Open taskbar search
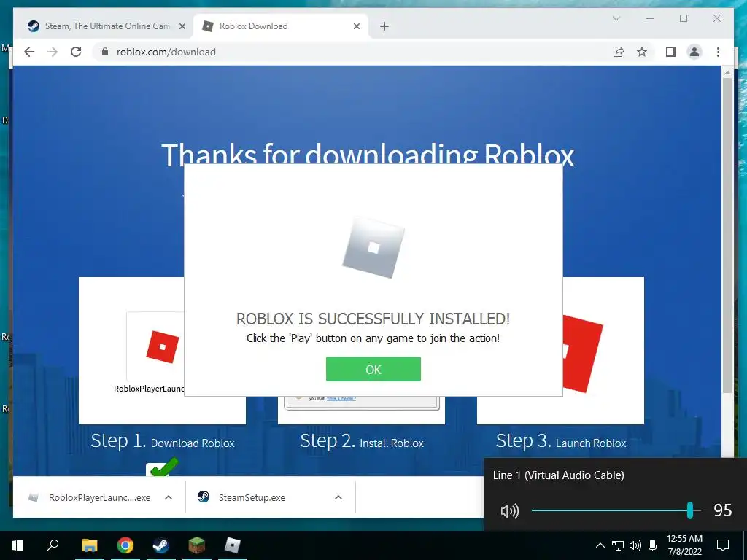Viewport: 747px width, 560px height. tap(53, 545)
